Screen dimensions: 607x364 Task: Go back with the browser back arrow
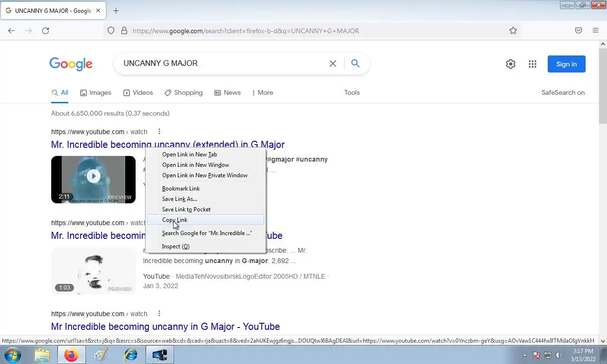click(x=11, y=30)
